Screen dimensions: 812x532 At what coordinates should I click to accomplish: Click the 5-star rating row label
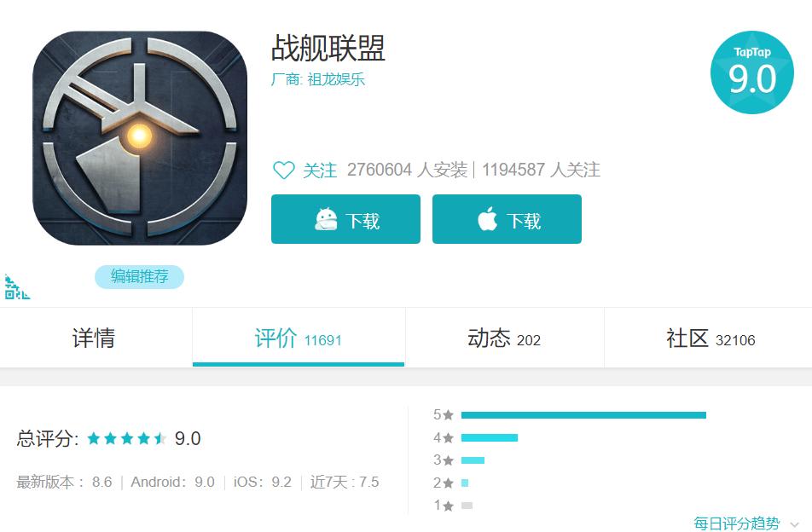(444, 414)
